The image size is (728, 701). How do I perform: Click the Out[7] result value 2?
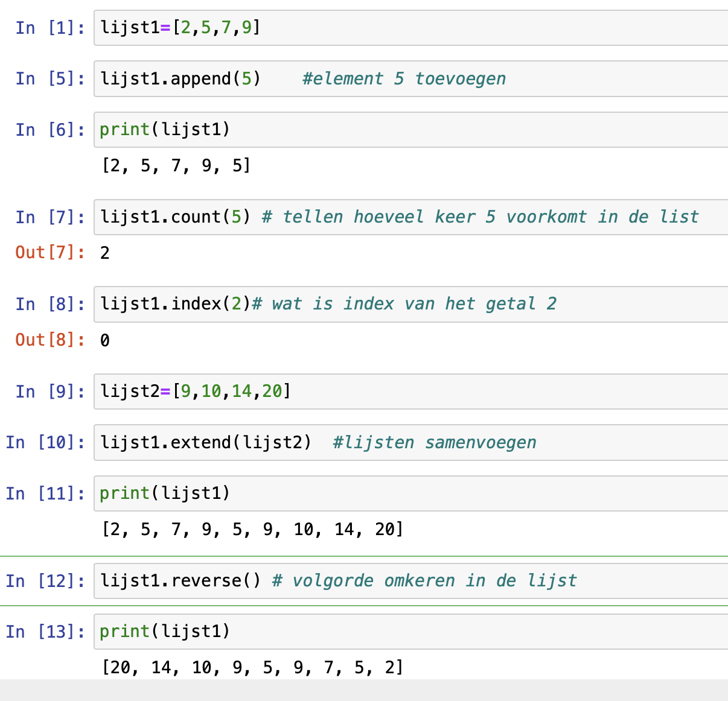click(105, 253)
